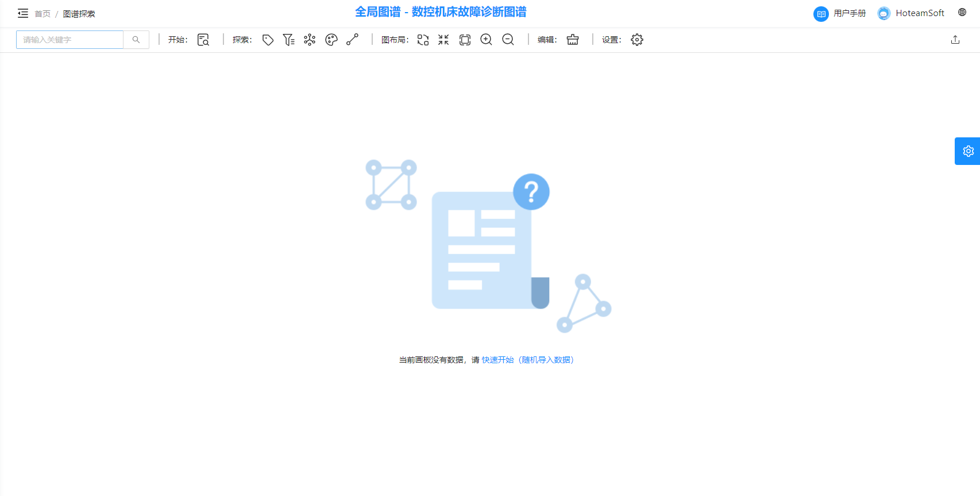The width and height of the screenshot is (980, 496).
Task: Click the refresh layout icon
Action: click(423, 40)
